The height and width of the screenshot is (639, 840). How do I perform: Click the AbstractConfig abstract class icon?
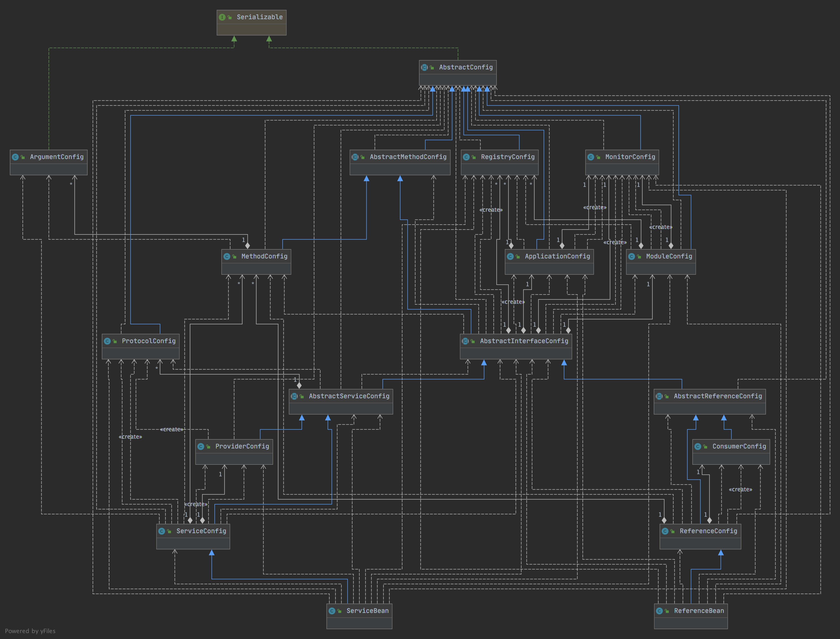[x=425, y=67]
